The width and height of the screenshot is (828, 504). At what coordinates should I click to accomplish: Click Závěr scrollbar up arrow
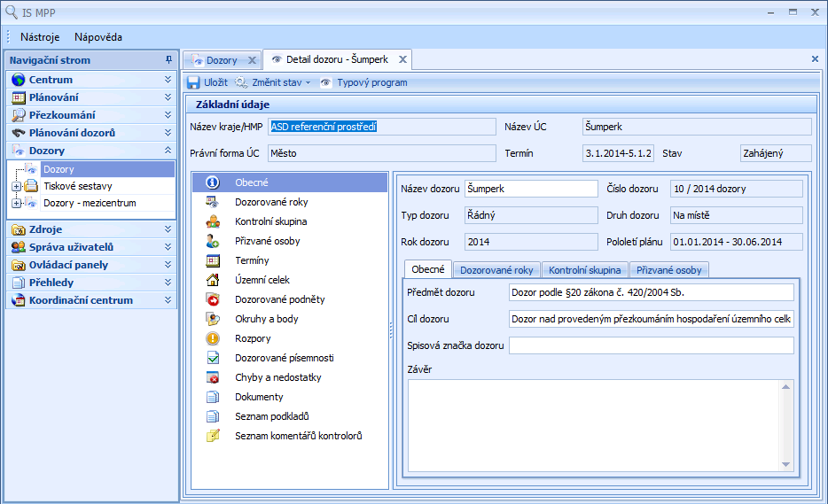[785, 387]
